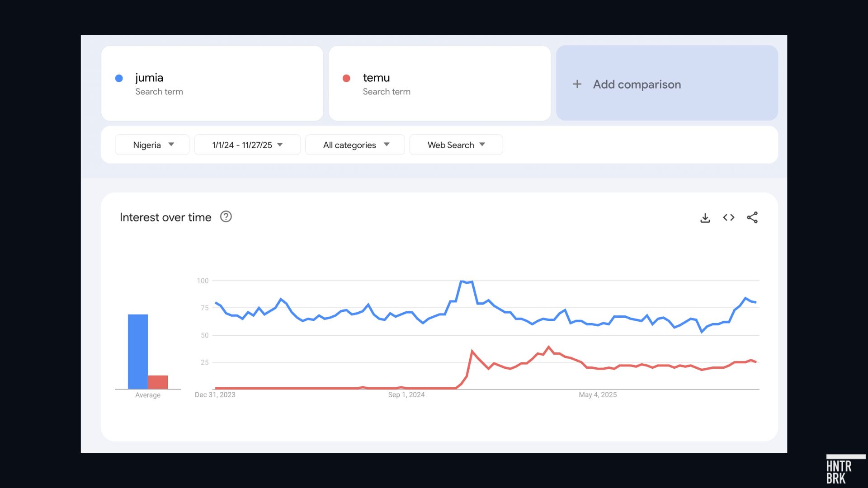Open the 1/1/24 - 11/27/25 date range dropdown
The height and width of the screenshot is (488, 868).
click(x=247, y=145)
